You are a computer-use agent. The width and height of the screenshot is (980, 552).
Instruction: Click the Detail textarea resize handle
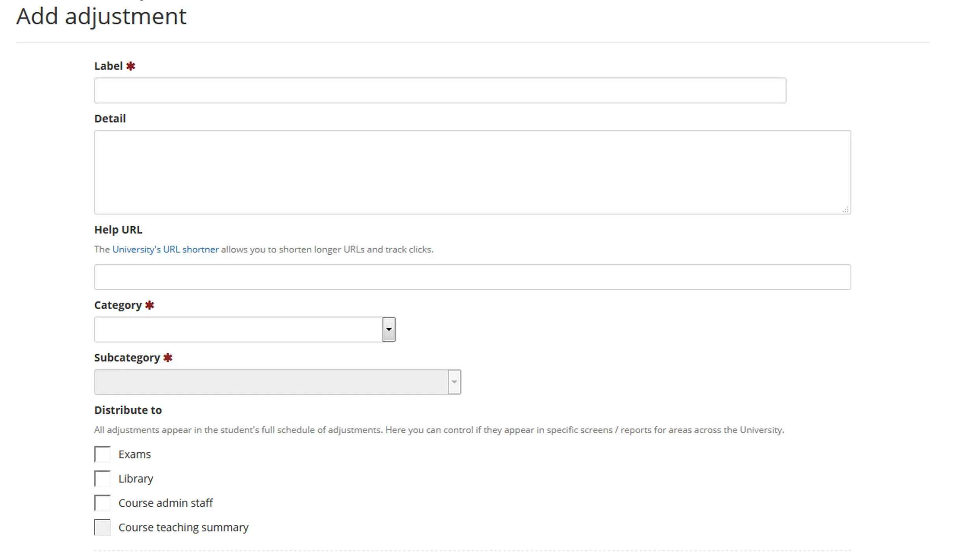coord(846,209)
